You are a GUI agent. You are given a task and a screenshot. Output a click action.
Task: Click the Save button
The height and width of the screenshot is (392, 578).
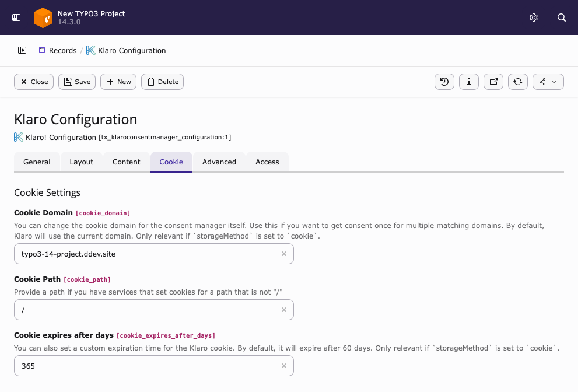point(77,82)
